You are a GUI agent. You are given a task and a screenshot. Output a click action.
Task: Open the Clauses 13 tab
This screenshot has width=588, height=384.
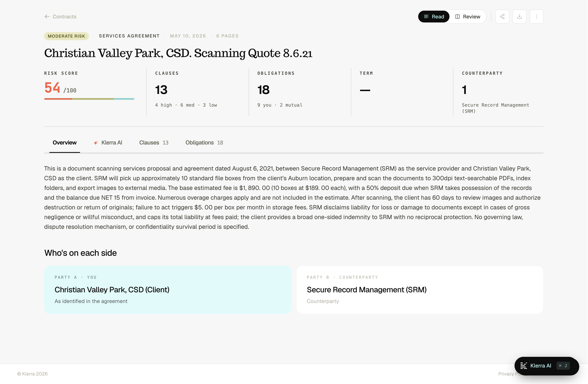point(154,143)
